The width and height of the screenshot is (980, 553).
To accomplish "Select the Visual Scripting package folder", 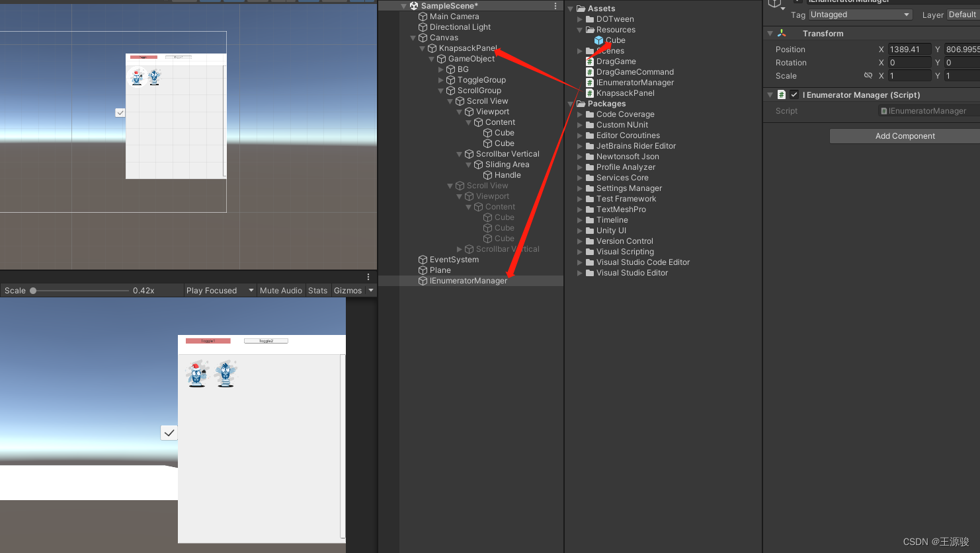I will 625,252.
